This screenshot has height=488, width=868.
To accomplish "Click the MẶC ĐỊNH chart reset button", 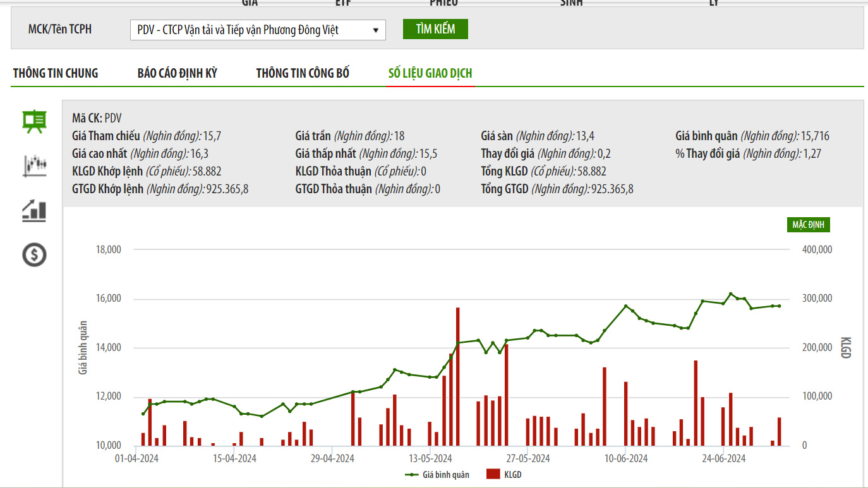I will pos(807,225).
